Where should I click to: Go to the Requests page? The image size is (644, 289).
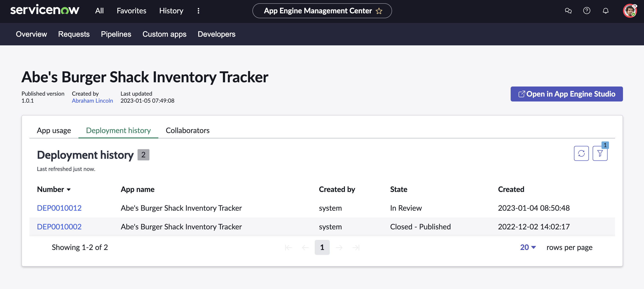(x=74, y=34)
